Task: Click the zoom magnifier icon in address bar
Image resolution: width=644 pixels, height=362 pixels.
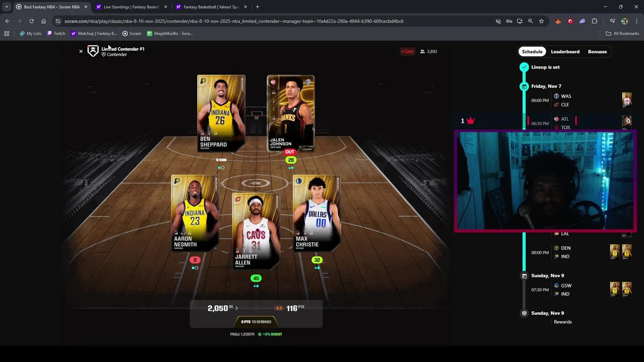Action: click(530, 21)
